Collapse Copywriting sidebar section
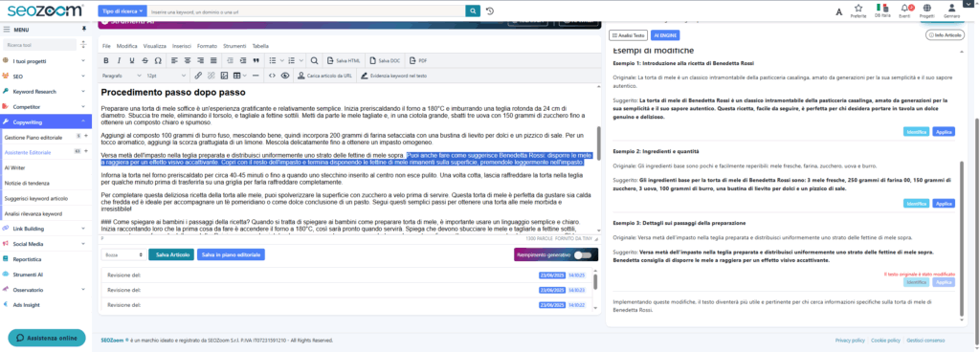980x352 pixels. click(x=46, y=122)
